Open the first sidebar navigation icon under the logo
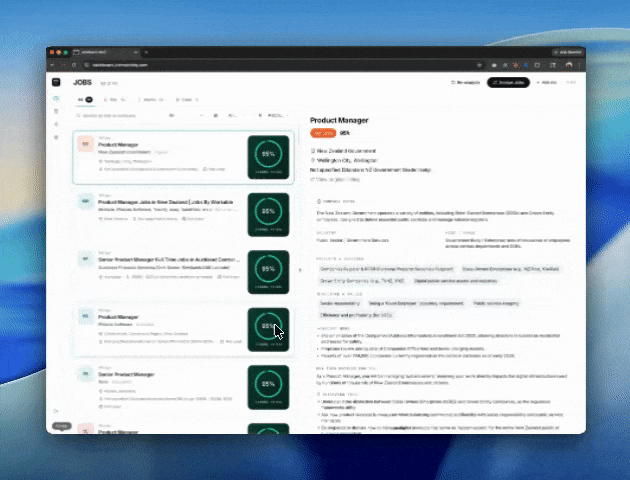 [x=56, y=98]
